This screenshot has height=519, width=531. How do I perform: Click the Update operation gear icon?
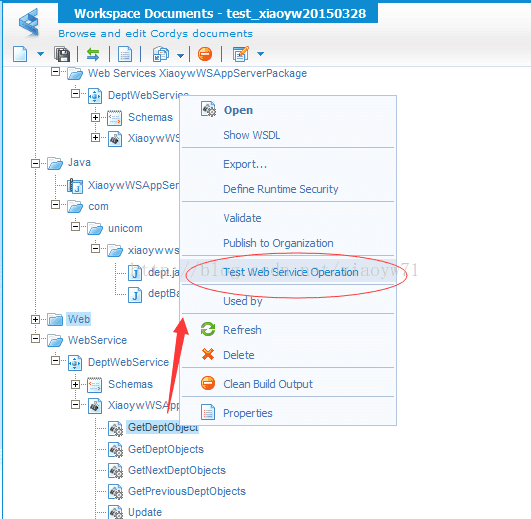pyautogui.click(x=115, y=513)
